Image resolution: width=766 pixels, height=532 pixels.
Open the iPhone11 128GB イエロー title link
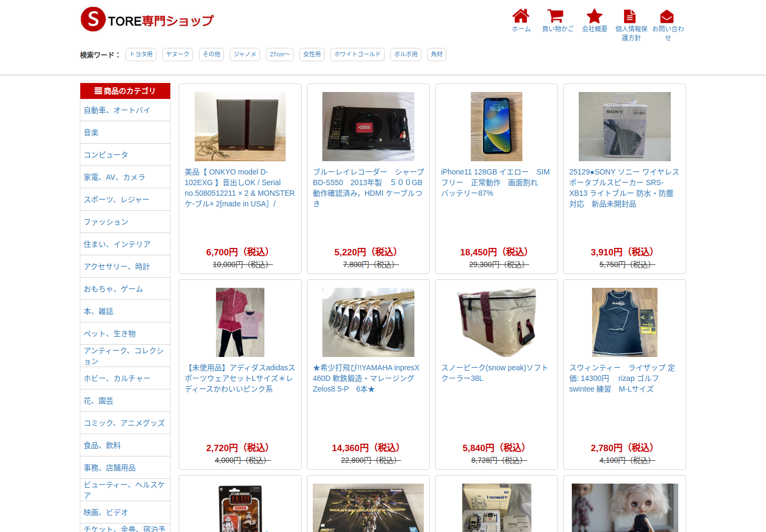pyautogui.click(x=496, y=182)
